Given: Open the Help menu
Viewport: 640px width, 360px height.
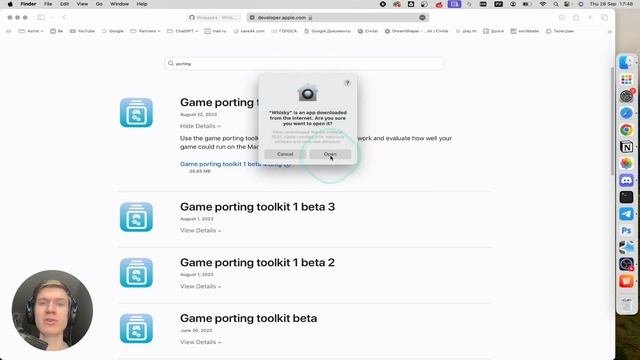Looking at the screenshot, I should pyautogui.click(x=142, y=4).
